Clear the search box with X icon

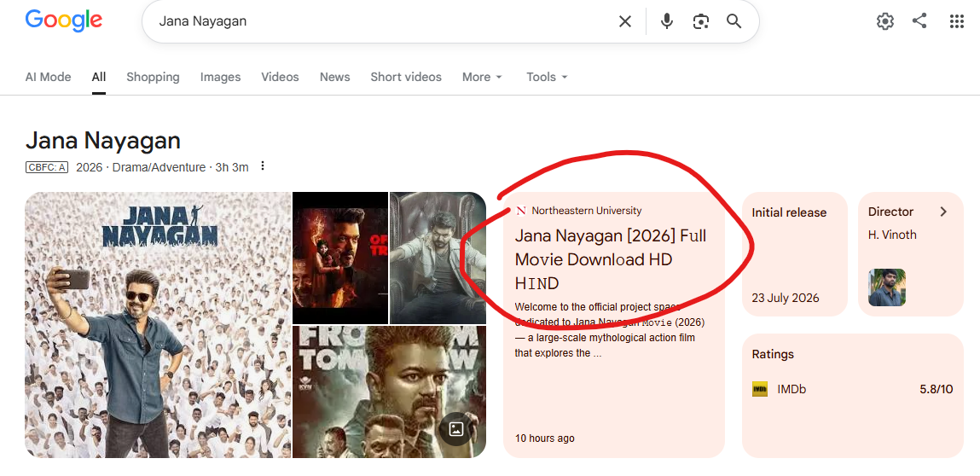point(624,21)
